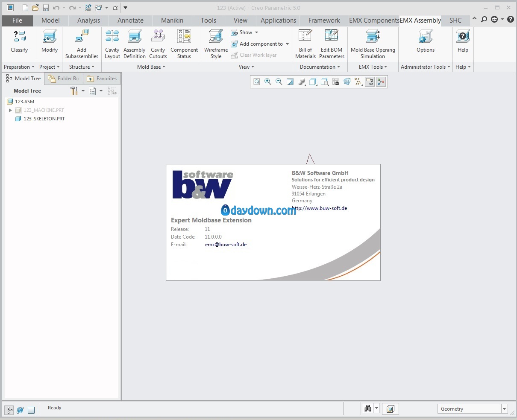Screen dimensions: 517x420
Task: Open the Show dropdown
Action: tap(245, 32)
